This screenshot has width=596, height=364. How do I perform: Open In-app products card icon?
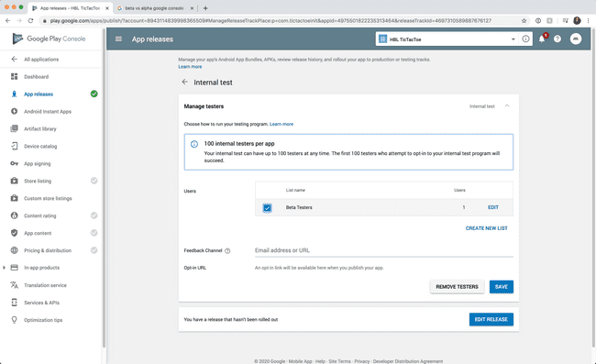coord(14,268)
